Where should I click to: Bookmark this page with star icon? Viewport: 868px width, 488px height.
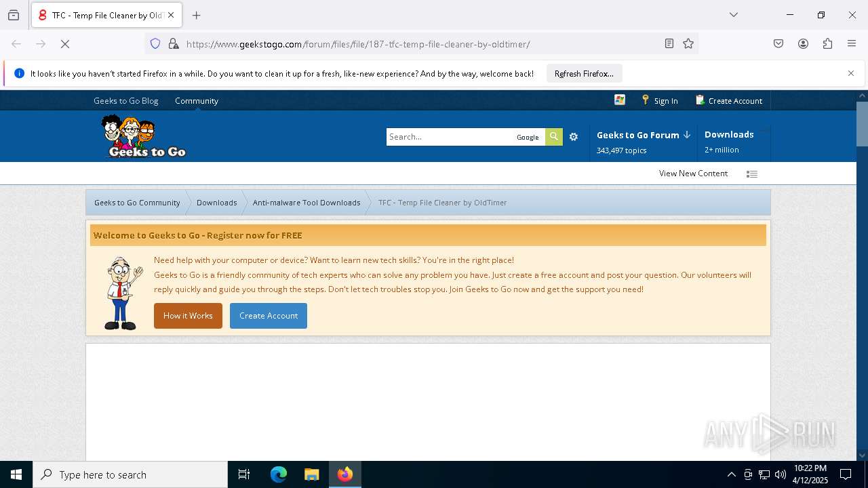[688, 44]
